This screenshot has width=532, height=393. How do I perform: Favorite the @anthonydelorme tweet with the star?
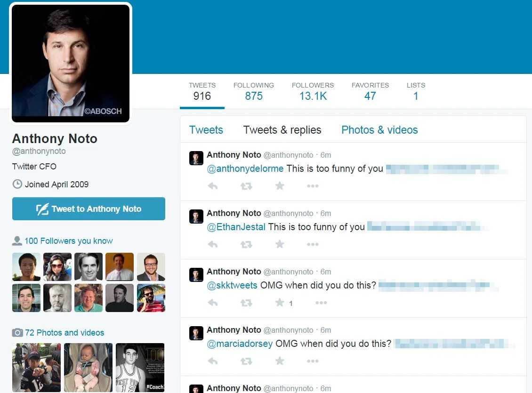click(x=280, y=185)
